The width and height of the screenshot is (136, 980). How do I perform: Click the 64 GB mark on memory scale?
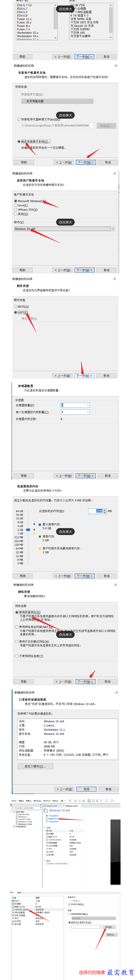point(19,511)
